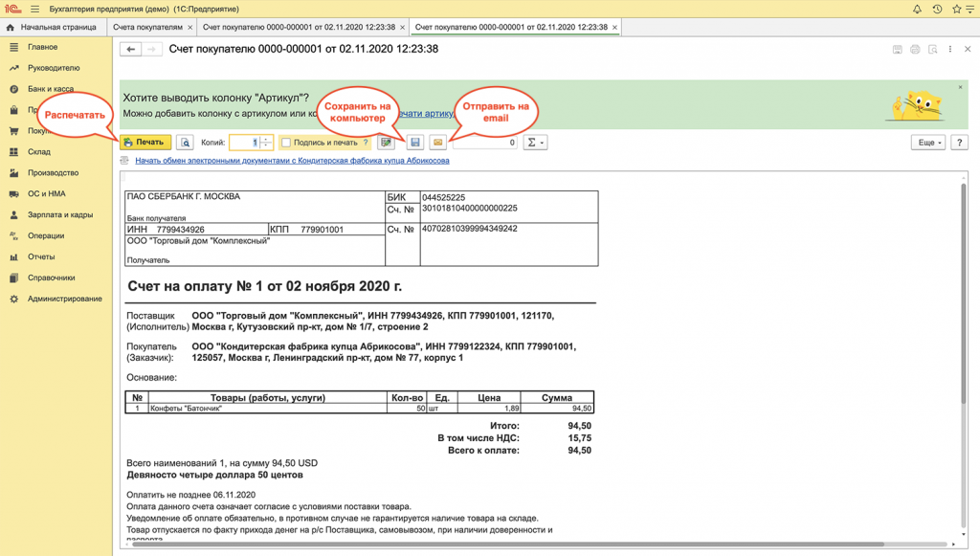Click the Главное sidebar list icon
Viewport: 980px width, 556px height.
13,47
